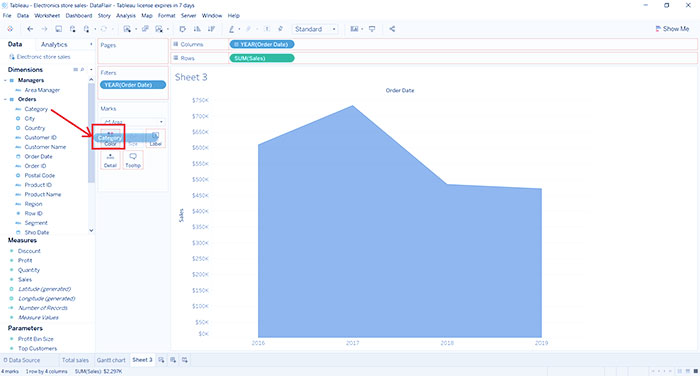Click the Sheet 3 title text
700x376 pixels.
pyautogui.click(x=191, y=77)
